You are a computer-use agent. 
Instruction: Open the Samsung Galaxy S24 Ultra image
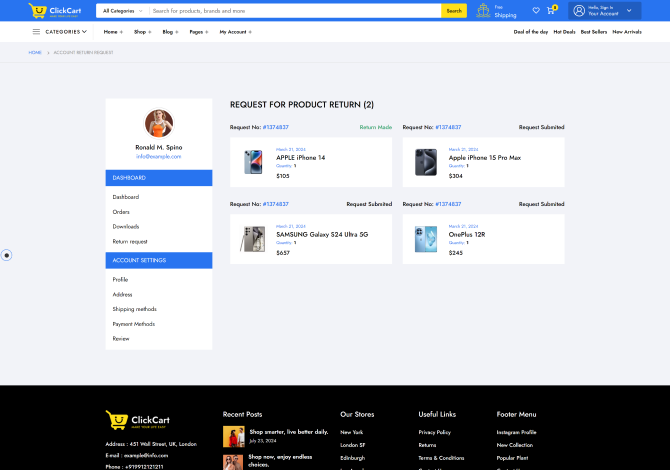click(253, 239)
